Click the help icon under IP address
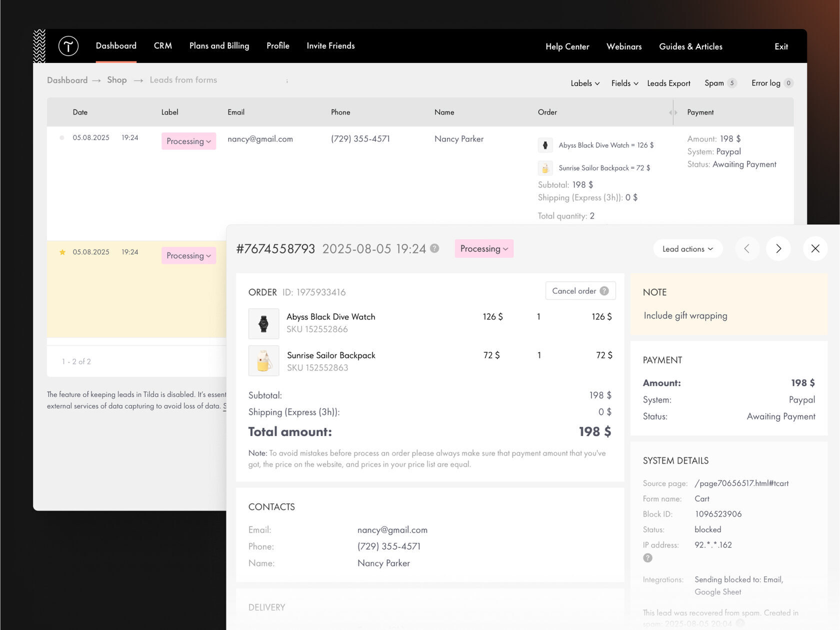840x630 pixels. [x=647, y=558]
